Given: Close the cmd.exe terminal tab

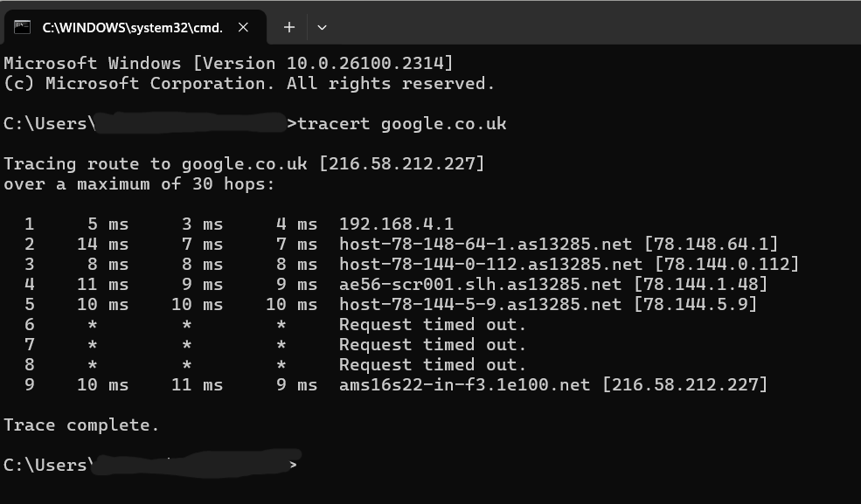Looking at the screenshot, I should (244, 27).
